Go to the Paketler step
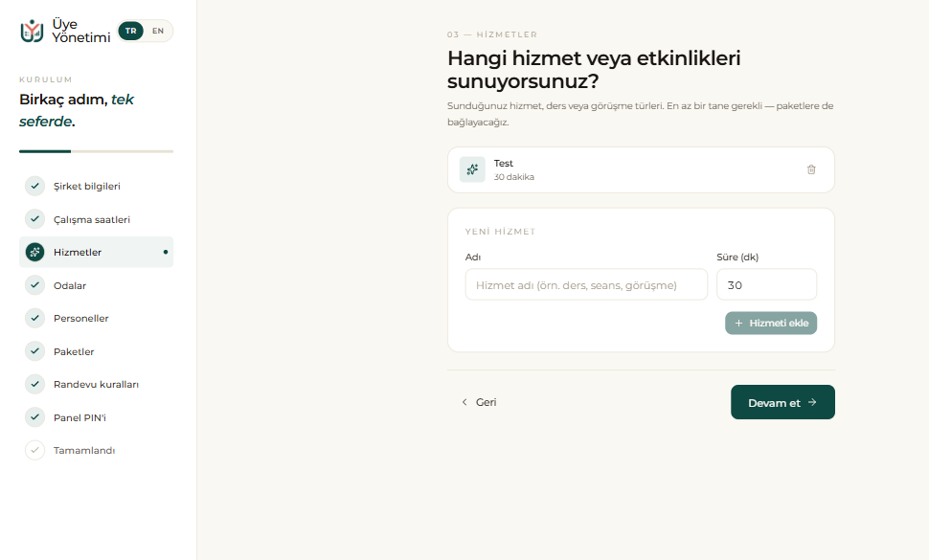The height and width of the screenshot is (560, 929). tap(96, 351)
